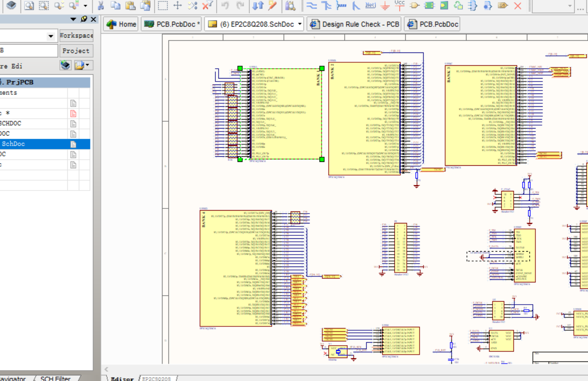The image size is (588, 381).
Task: Zoom in on selected objects
Action: coord(59,6)
